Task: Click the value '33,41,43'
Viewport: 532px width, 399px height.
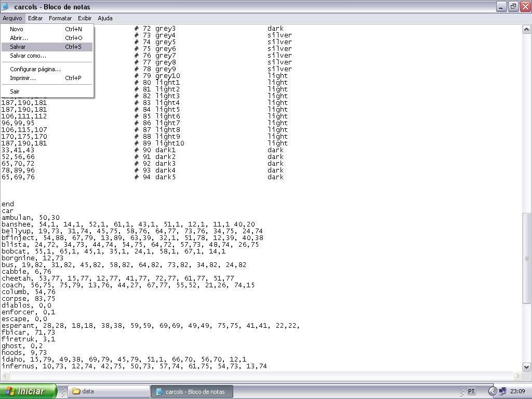Action: click(18, 150)
